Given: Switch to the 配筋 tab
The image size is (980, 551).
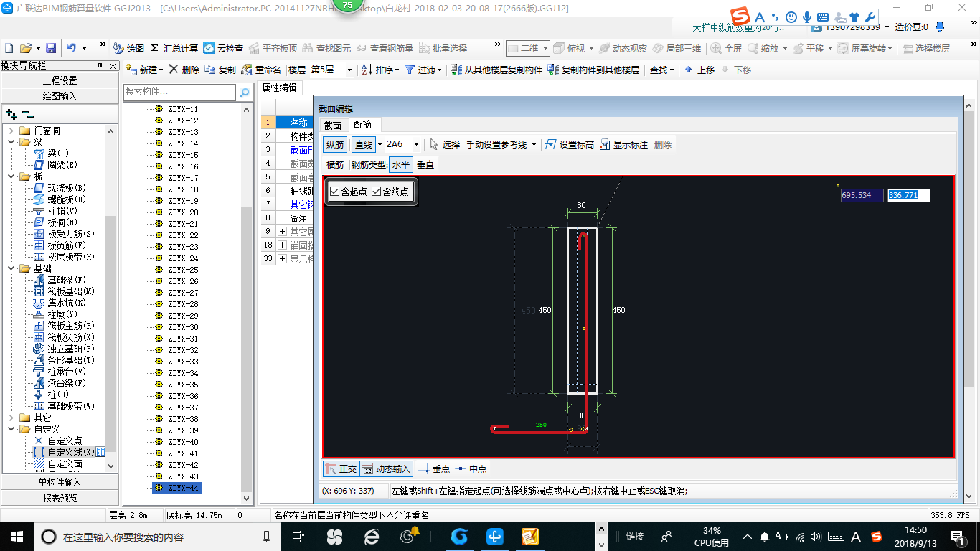Looking at the screenshot, I should click(364, 125).
